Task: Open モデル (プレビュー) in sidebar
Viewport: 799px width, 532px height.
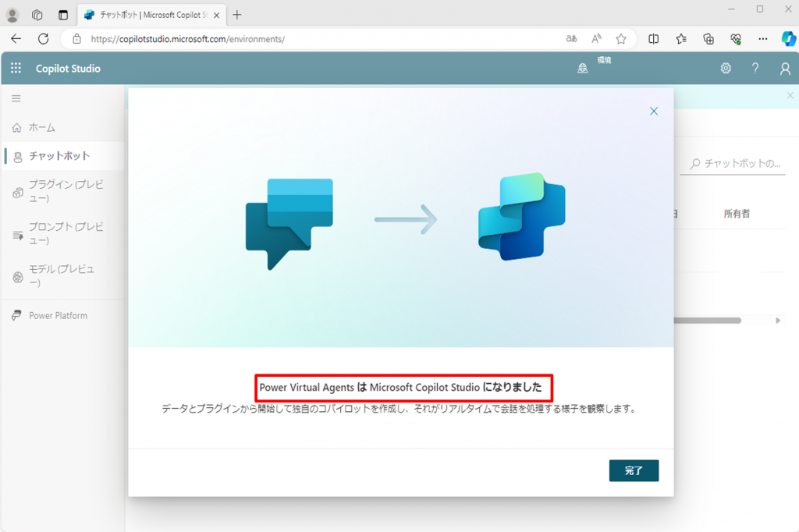Action: click(62, 275)
